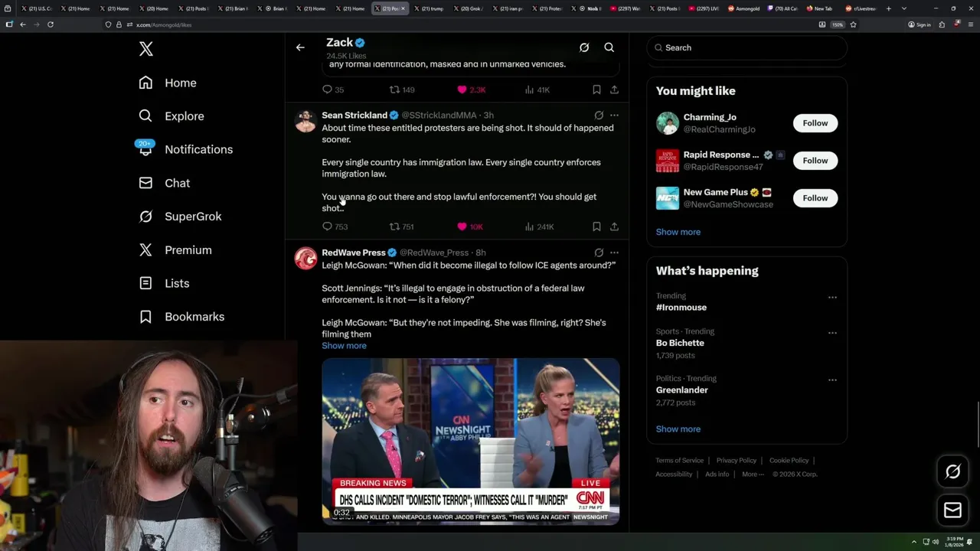Open Sean Strickland's profile avatar
This screenshot has height=551, width=980.
click(x=305, y=121)
